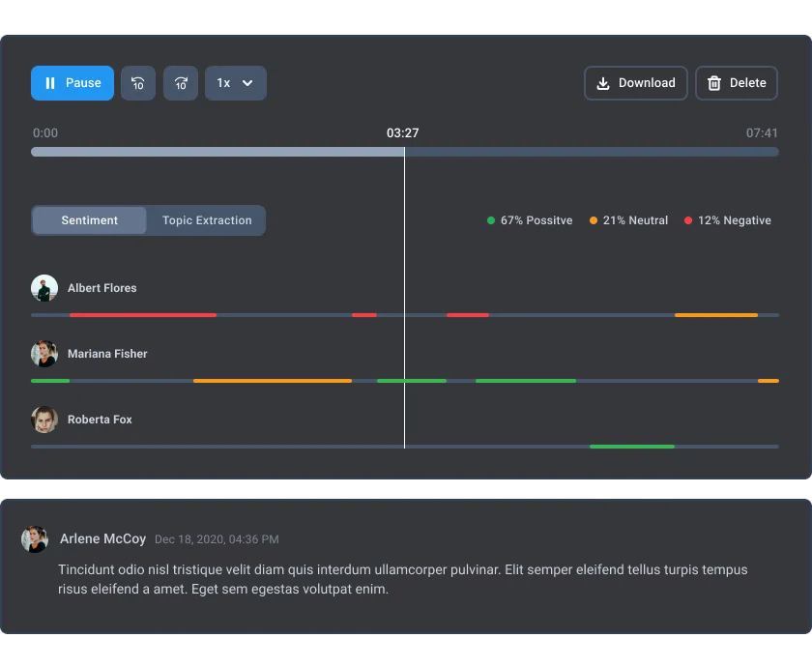This screenshot has width=812, height=667.
Task: Open the 1x playback speed dropdown
Action: click(x=235, y=83)
